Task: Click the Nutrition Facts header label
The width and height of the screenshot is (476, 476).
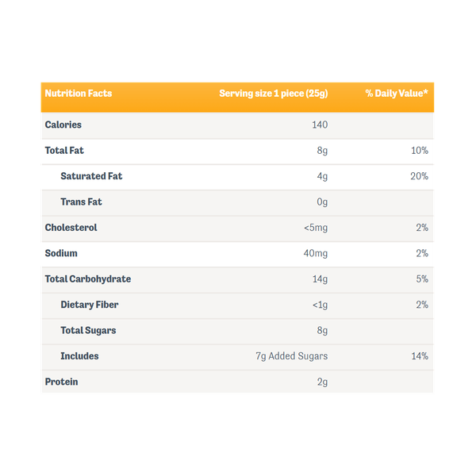Action: [x=79, y=94]
